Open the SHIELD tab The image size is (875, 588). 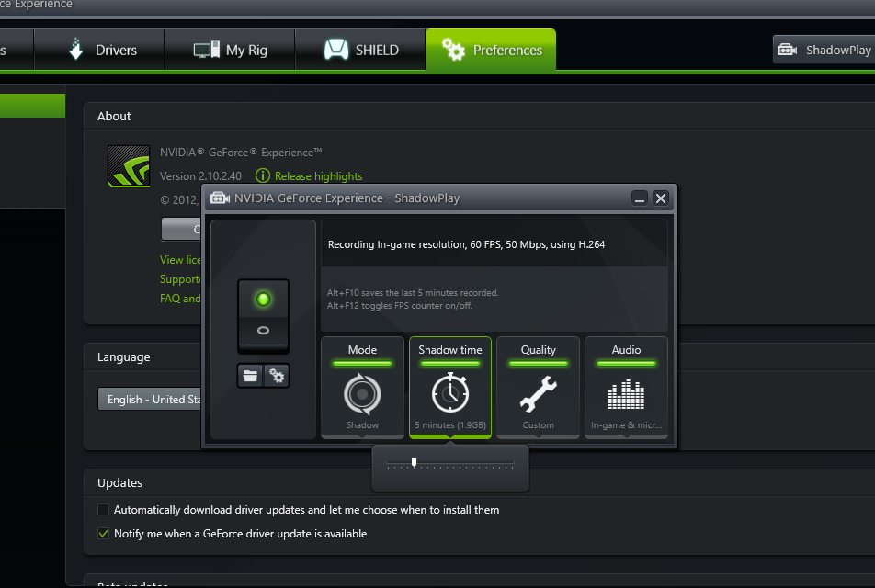360,50
